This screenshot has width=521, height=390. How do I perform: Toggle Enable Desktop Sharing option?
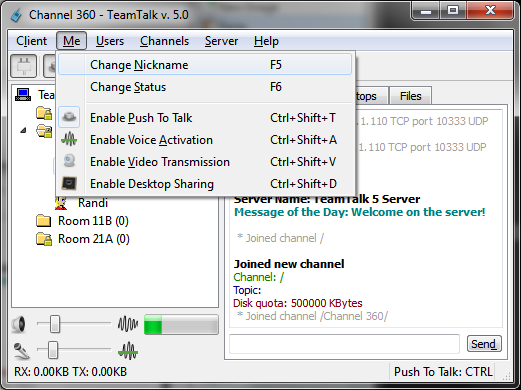pyautogui.click(x=205, y=184)
